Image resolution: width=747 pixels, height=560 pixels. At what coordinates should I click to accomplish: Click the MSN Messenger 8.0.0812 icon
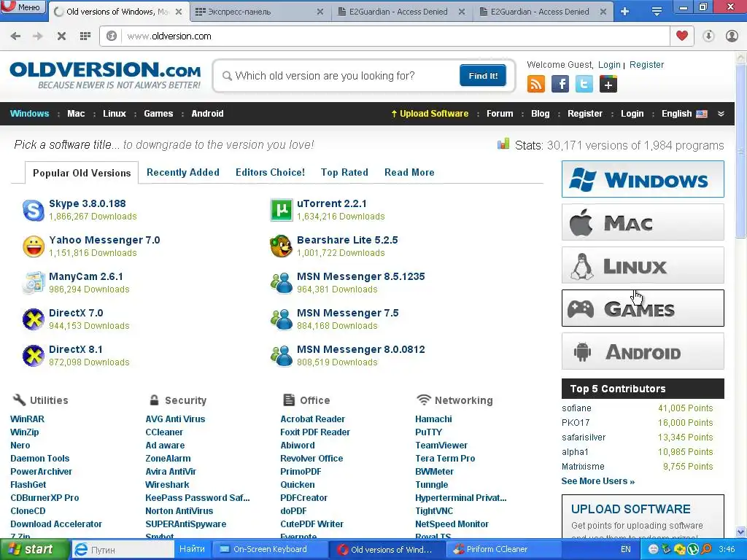click(281, 356)
